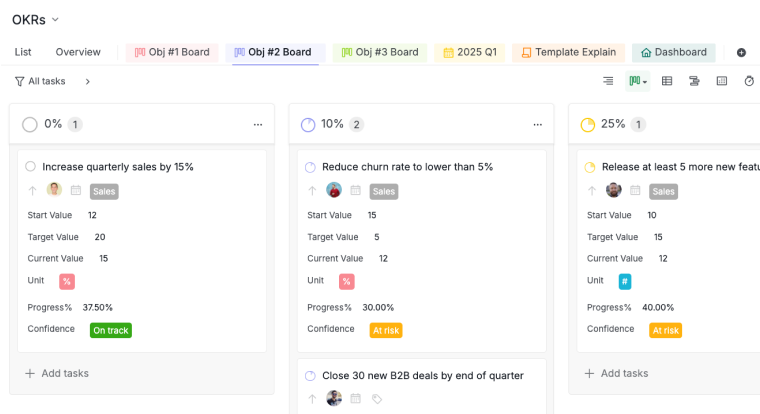Click assignee avatar on Close 30 B2B deals card
760x414 pixels.
(334, 398)
